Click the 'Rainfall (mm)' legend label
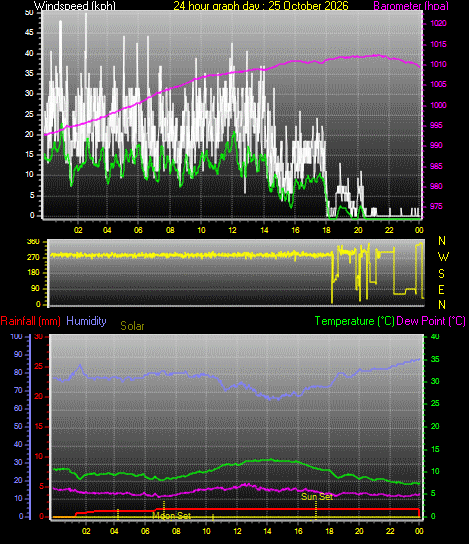The width and height of the screenshot is (469, 544). pyautogui.click(x=31, y=321)
